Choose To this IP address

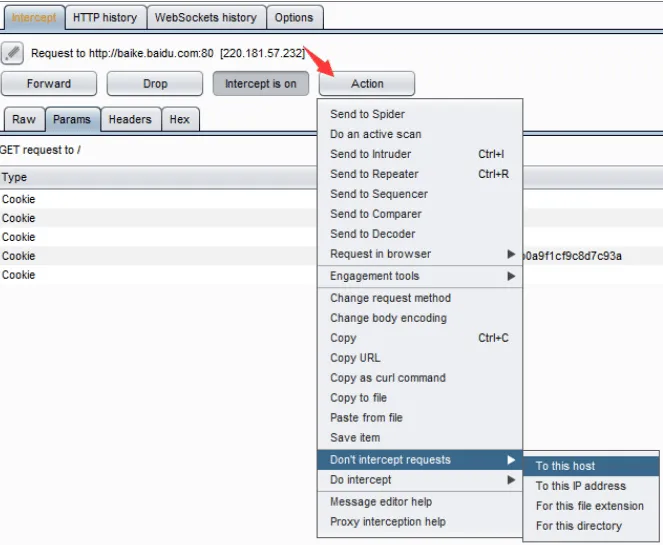(591, 486)
